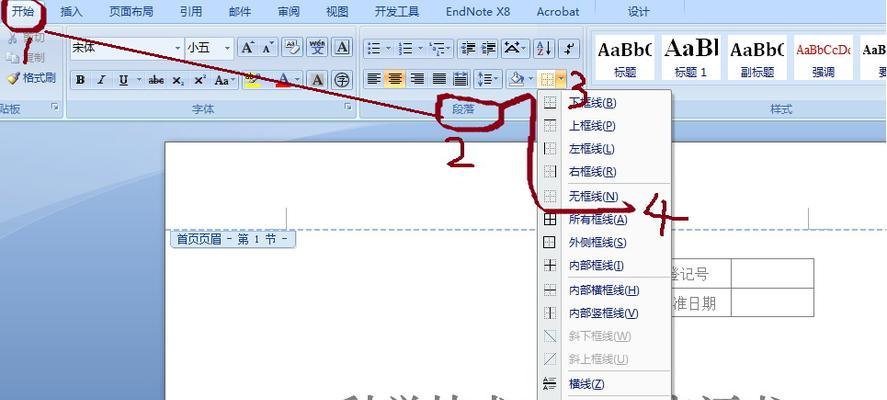Open the 开发工具 tab
Image resolution: width=887 pixels, height=400 pixels.
click(397, 11)
